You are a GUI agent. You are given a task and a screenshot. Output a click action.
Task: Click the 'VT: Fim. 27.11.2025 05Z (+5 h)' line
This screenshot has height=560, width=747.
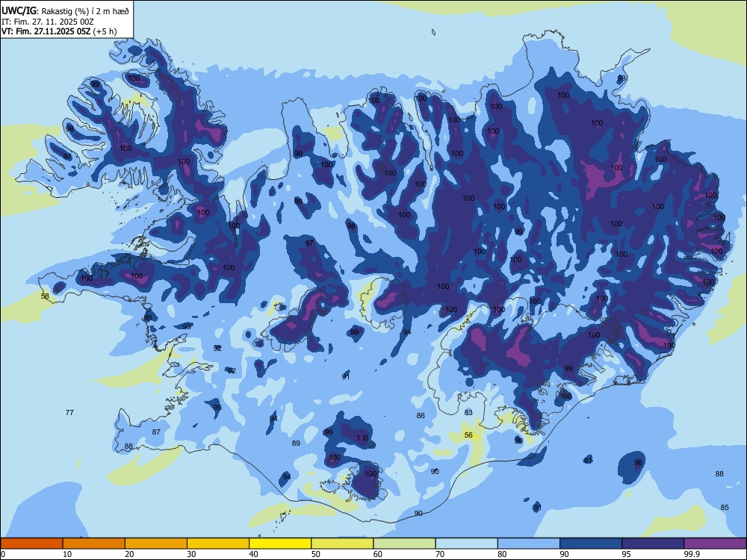point(59,31)
